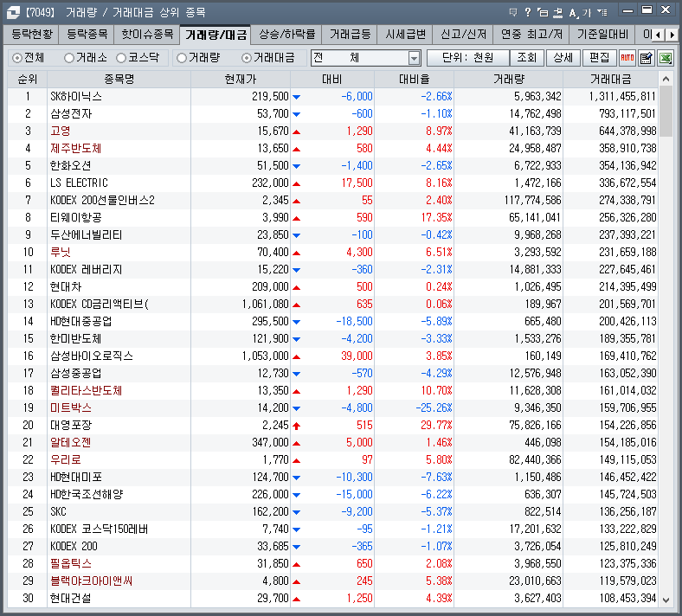Viewport: 682px width, 616px height.
Task: Switch to the 거래급등 tab
Action: coord(350,35)
